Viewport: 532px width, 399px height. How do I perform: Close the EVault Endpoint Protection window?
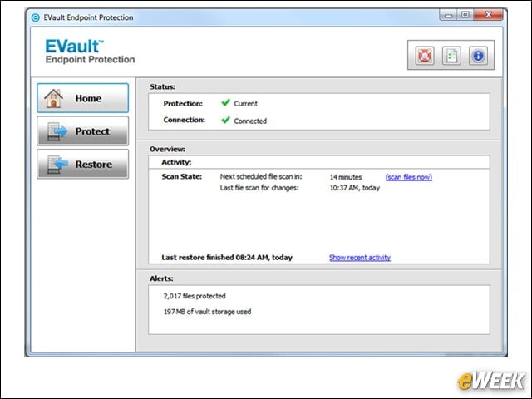point(488,15)
